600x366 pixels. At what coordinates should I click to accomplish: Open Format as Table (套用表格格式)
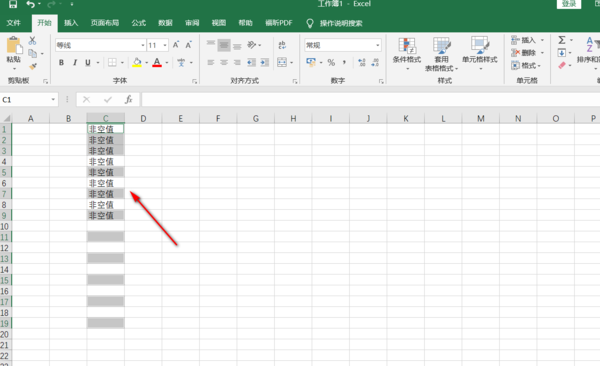coord(441,54)
